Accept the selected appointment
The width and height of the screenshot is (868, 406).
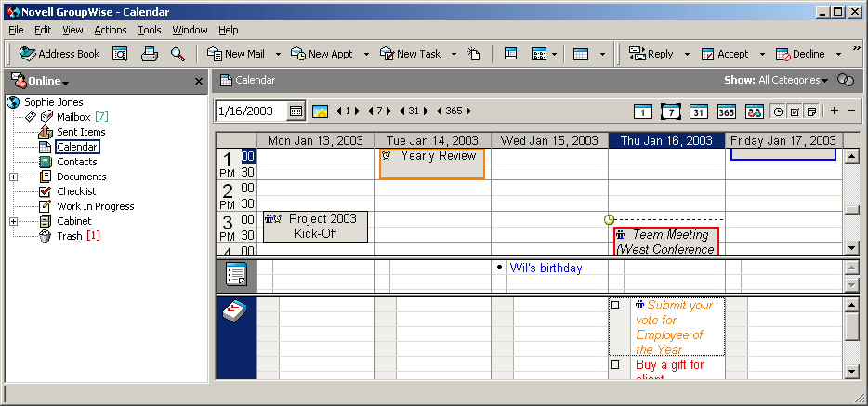click(x=725, y=54)
